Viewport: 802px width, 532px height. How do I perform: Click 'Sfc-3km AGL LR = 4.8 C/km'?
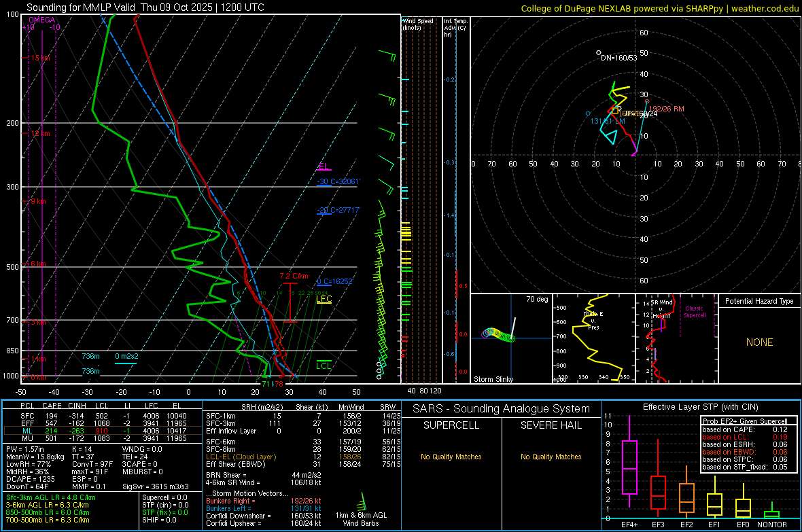[x=51, y=497]
